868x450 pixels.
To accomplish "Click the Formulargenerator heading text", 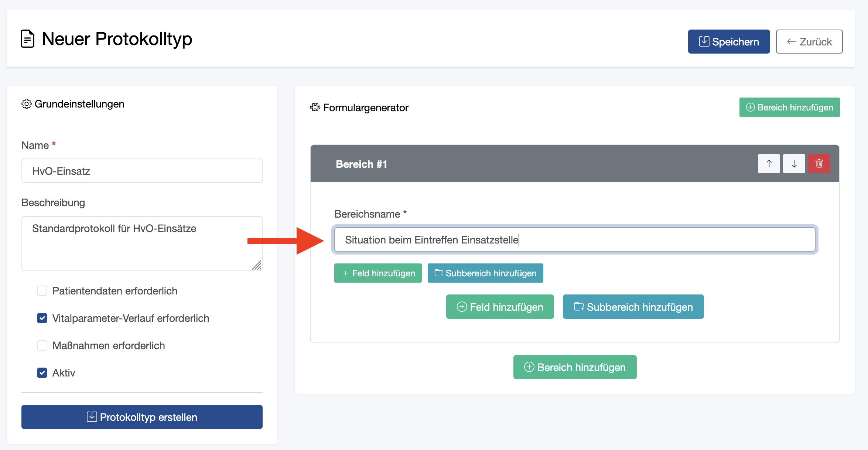I will (366, 108).
